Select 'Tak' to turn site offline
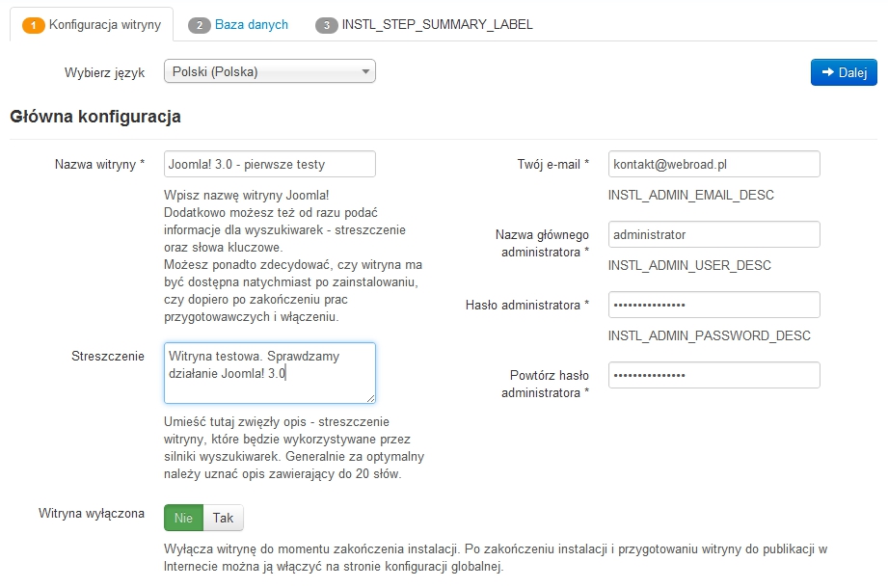This screenshot has width=888, height=588. pyautogui.click(x=223, y=518)
